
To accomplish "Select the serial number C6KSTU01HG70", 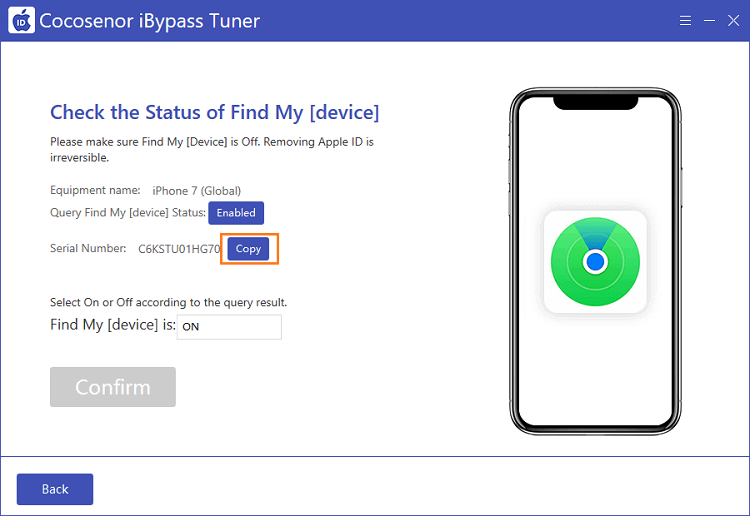I will pos(179,249).
